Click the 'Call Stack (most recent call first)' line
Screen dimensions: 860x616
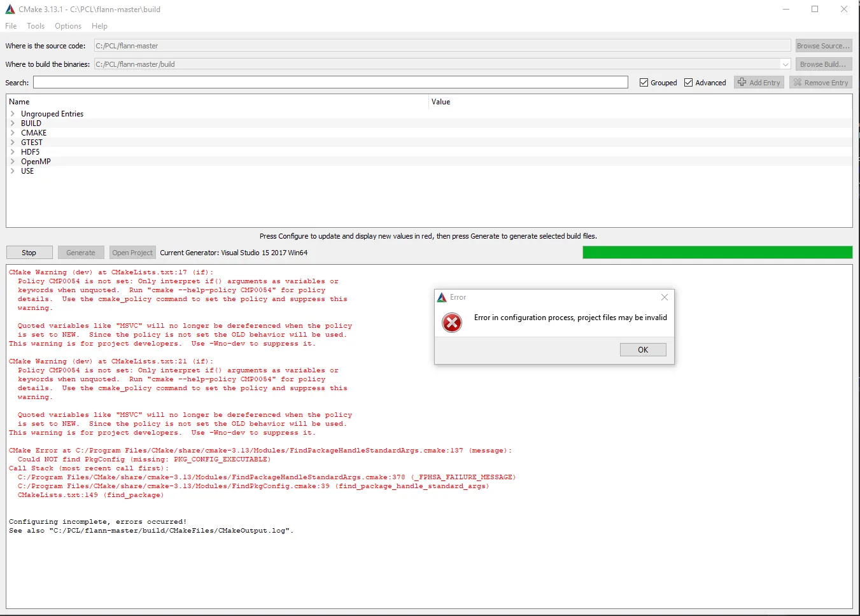tap(89, 468)
